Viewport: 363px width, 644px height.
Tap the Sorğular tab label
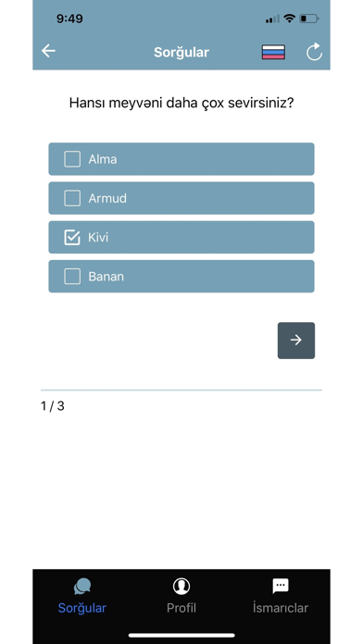[x=82, y=608]
